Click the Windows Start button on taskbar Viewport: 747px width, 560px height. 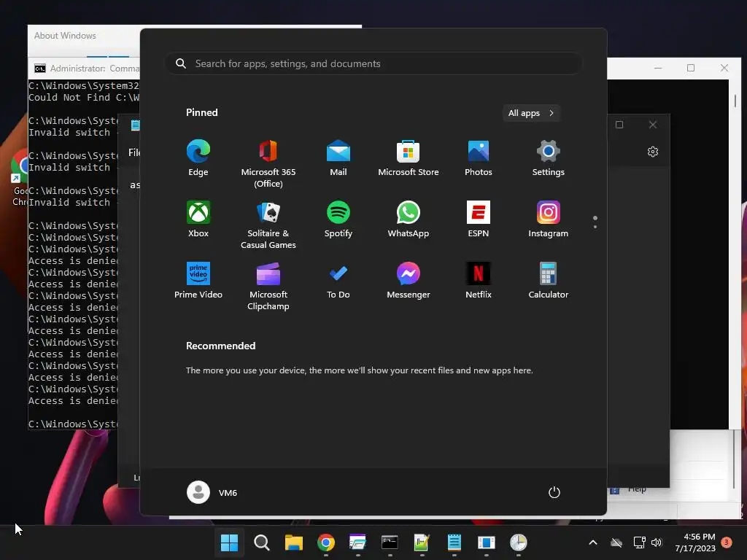(x=229, y=542)
